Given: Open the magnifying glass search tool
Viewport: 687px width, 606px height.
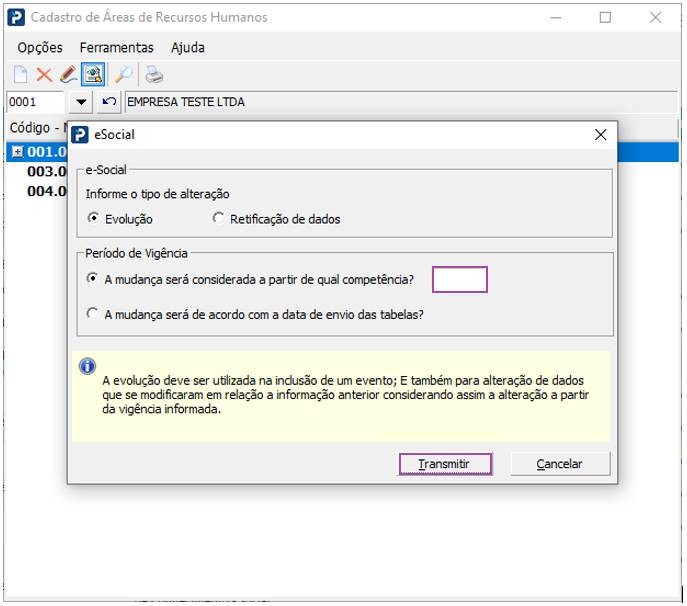Looking at the screenshot, I should click(x=124, y=74).
